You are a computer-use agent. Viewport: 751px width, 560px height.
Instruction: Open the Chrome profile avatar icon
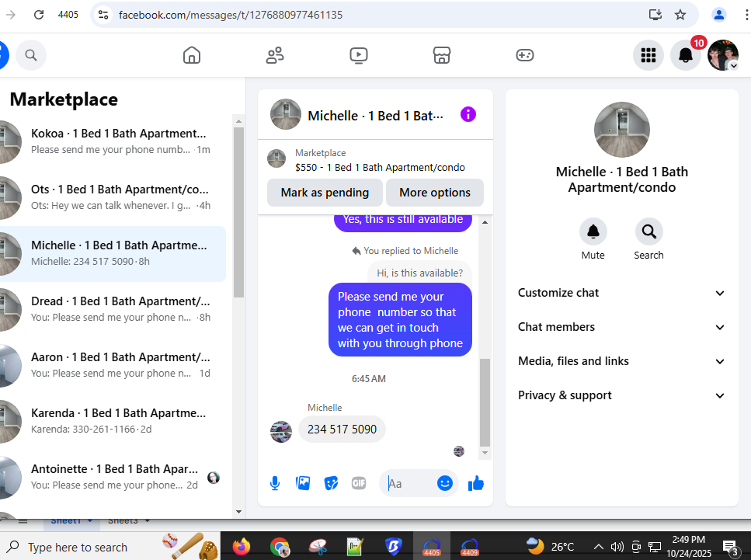click(719, 15)
